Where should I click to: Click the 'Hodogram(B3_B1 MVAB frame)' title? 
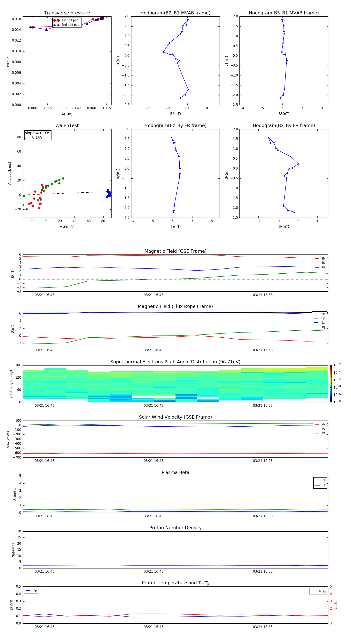coord(284,13)
